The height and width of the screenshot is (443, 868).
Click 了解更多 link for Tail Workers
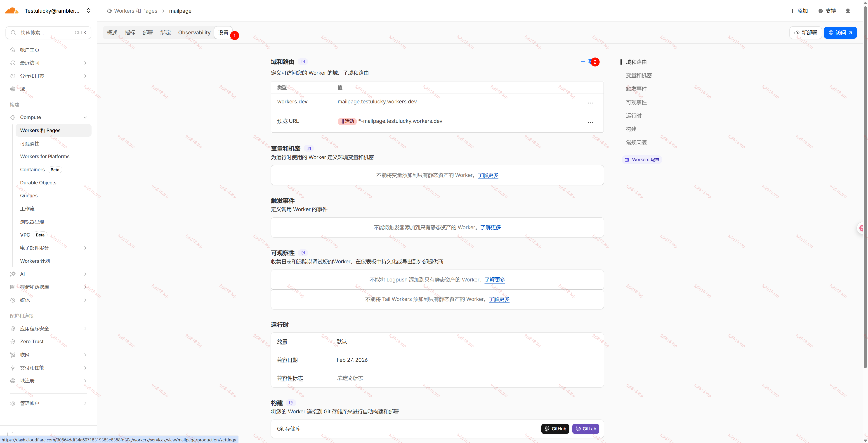tap(499, 299)
